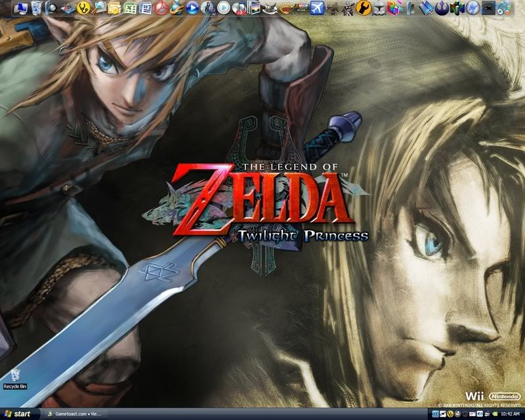Open the green NVIDIA tray icon
This screenshot has width=525, height=420.
tap(495, 414)
